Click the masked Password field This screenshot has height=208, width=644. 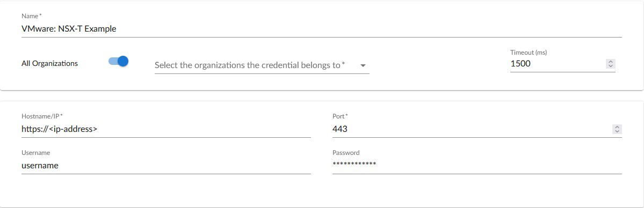click(477, 165)
